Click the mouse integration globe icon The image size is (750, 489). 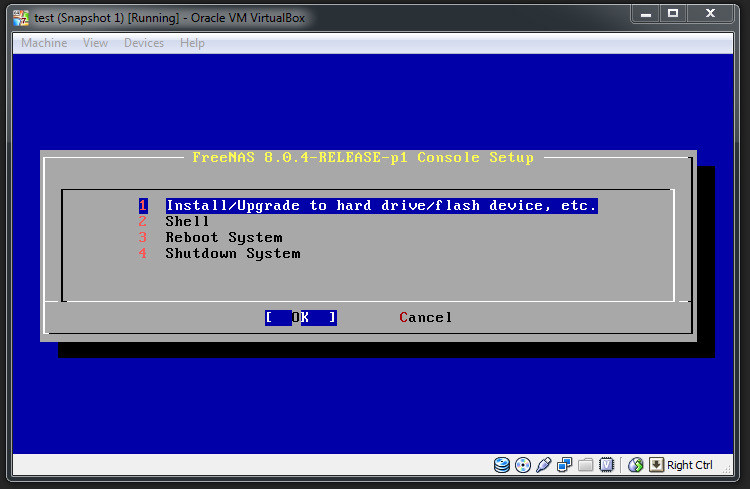point(635,465)
